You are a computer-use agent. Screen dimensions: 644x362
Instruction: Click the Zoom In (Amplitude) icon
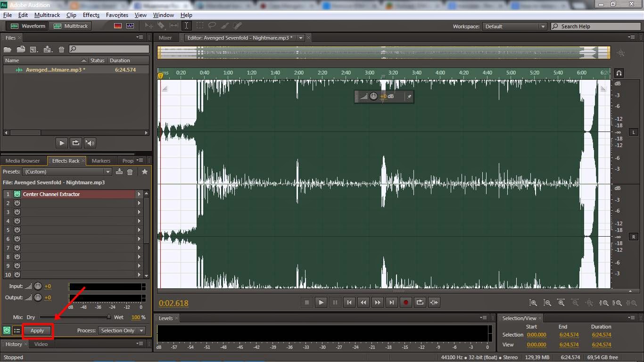[533, 303]
